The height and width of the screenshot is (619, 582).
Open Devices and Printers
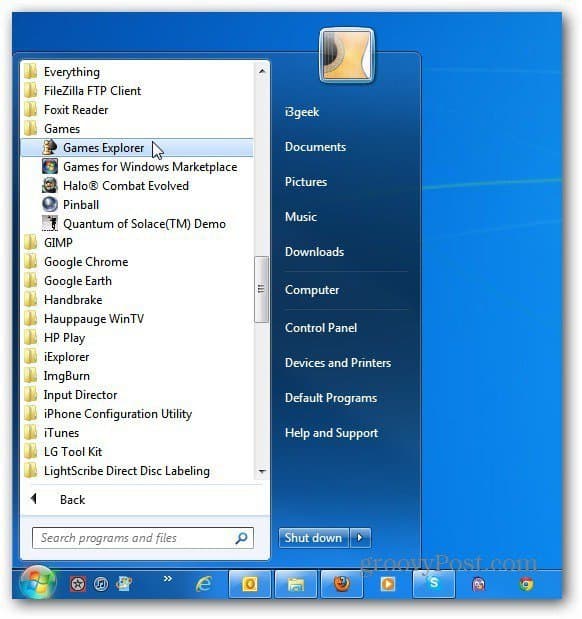(x=338, y=363)
